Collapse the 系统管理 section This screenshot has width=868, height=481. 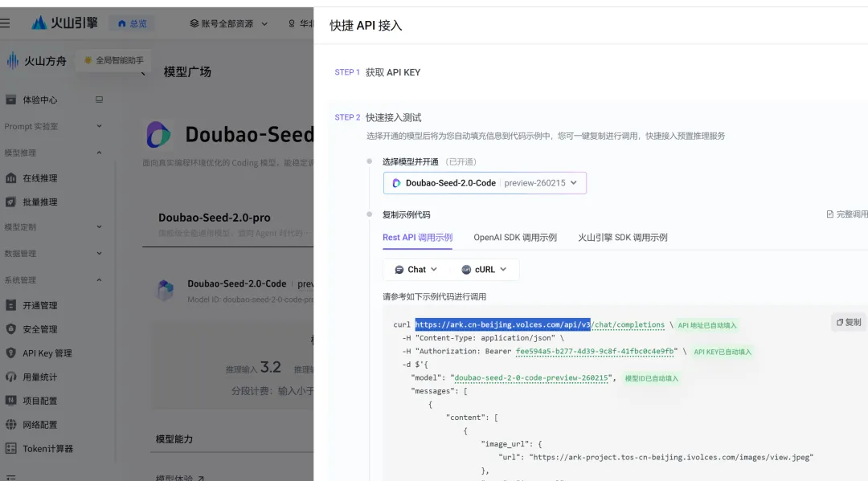click(x=53, y=279)
